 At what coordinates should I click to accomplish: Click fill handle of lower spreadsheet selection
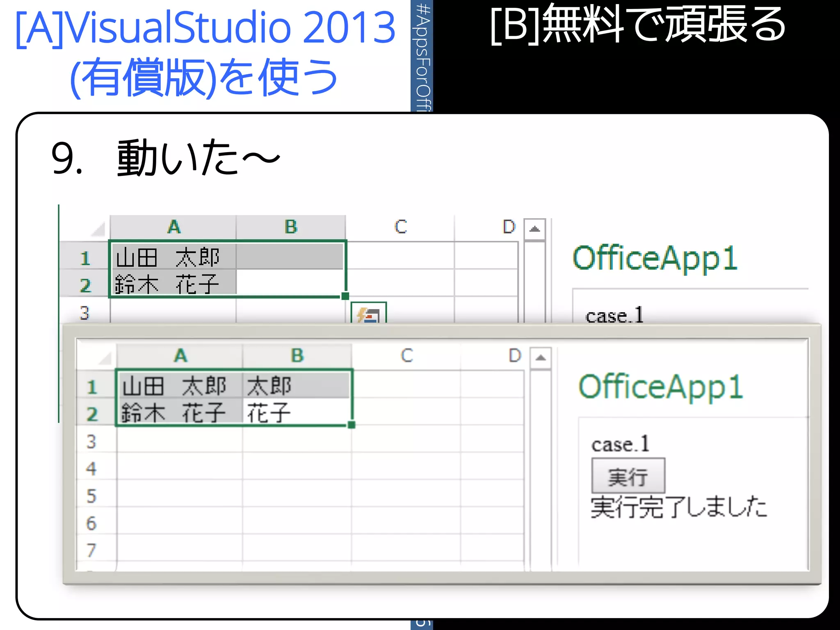(352, 425)
